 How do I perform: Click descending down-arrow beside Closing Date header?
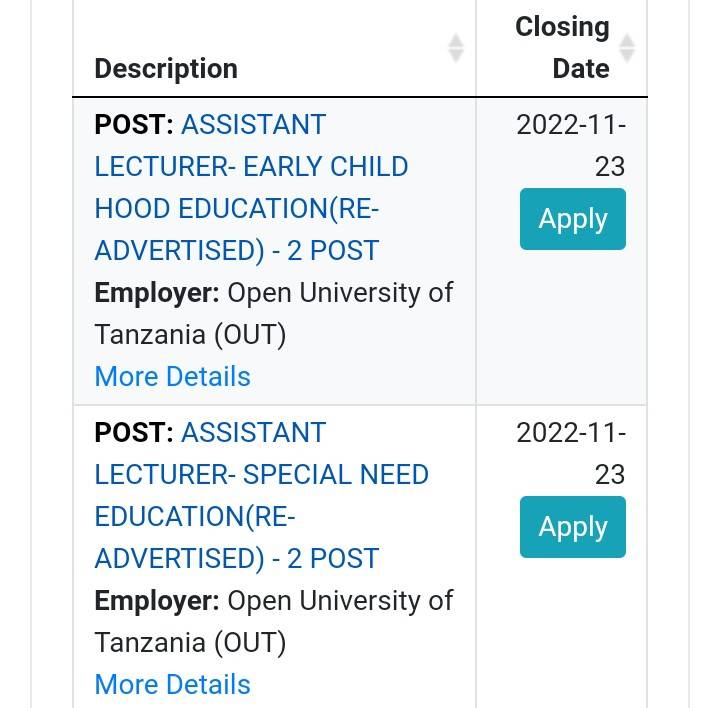pyautogui.click(x=627, y=56)
